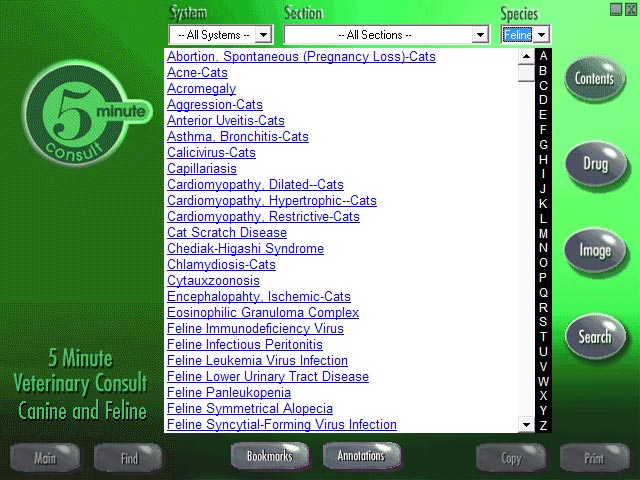Open Feline Infectious Peritonitis topic
This screenshot has height=480, width=640.
244,344
